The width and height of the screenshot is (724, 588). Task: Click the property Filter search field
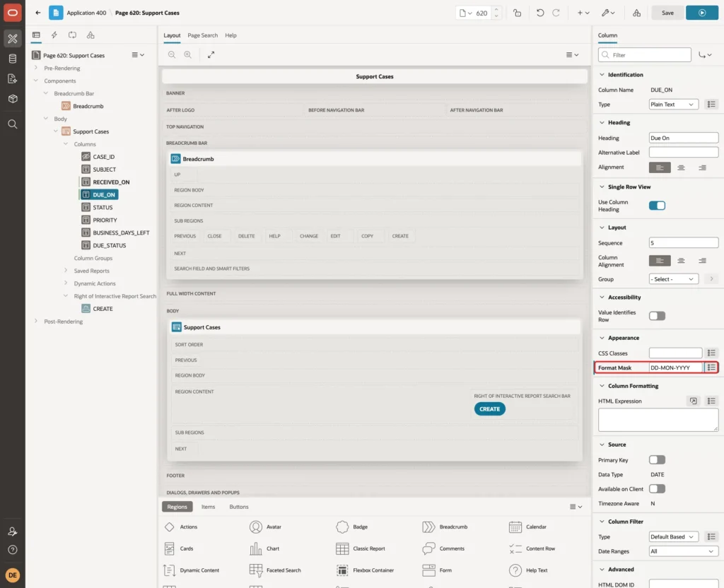point(645,55)
